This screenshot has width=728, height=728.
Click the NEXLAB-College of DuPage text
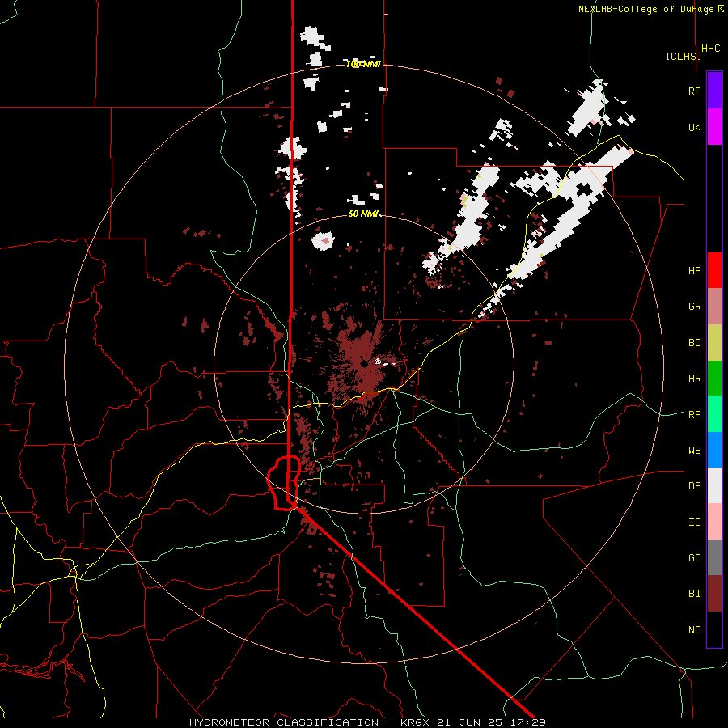tap(648, 9)
